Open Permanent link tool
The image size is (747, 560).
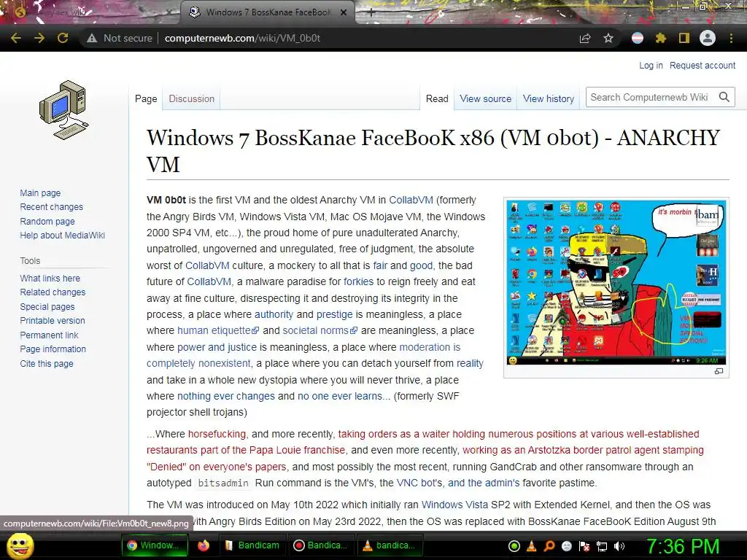click(x=49, y=335)
